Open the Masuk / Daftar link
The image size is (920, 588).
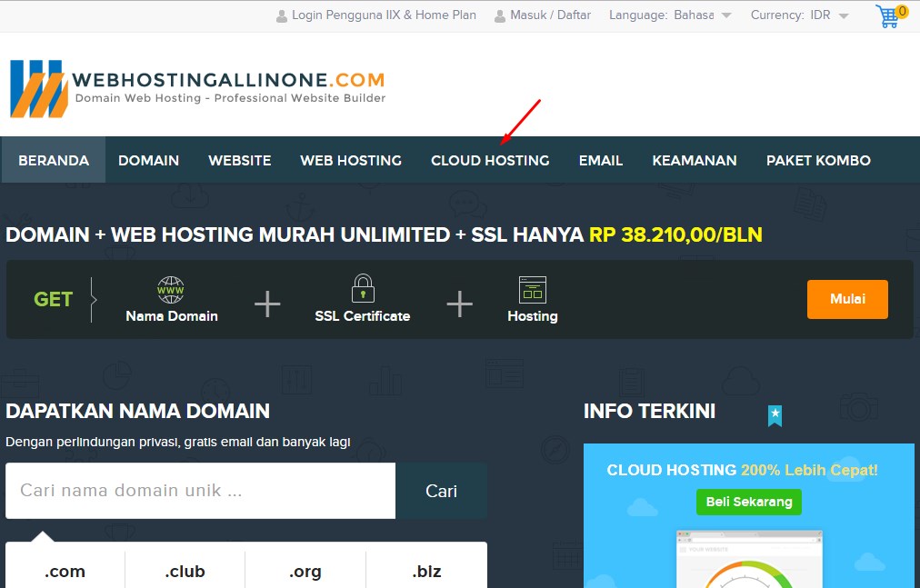[x=551, y=15]
